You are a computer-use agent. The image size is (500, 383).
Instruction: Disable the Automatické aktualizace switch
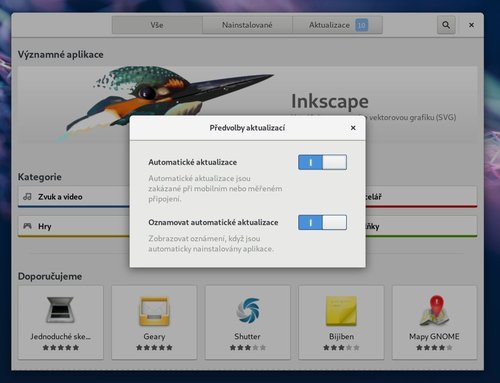coord(322,162)
